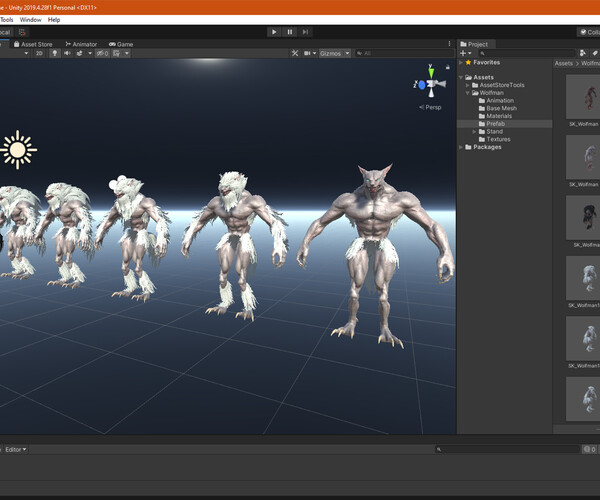Open the scene effects dropdown arrow

tap(90, 54)
